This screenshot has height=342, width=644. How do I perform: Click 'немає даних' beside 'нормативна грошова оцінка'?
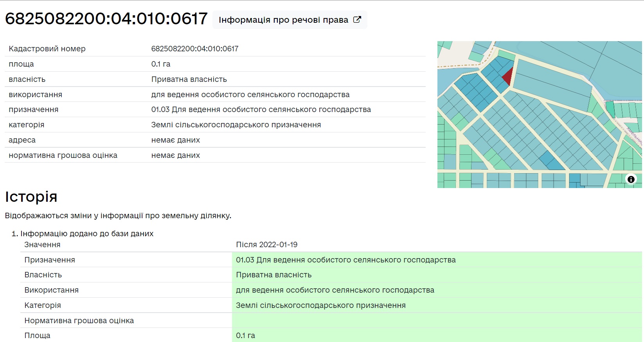coord(175,156)
